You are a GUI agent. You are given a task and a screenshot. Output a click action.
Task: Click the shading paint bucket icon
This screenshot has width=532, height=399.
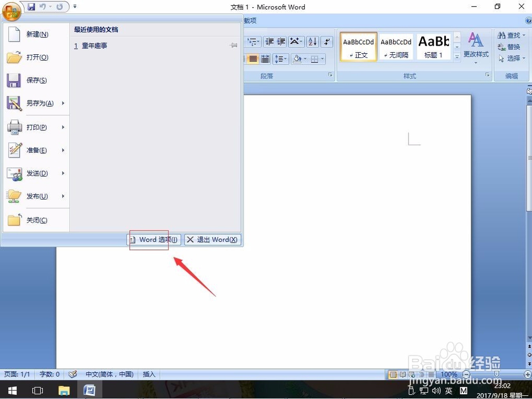click(x=297, y=59)
